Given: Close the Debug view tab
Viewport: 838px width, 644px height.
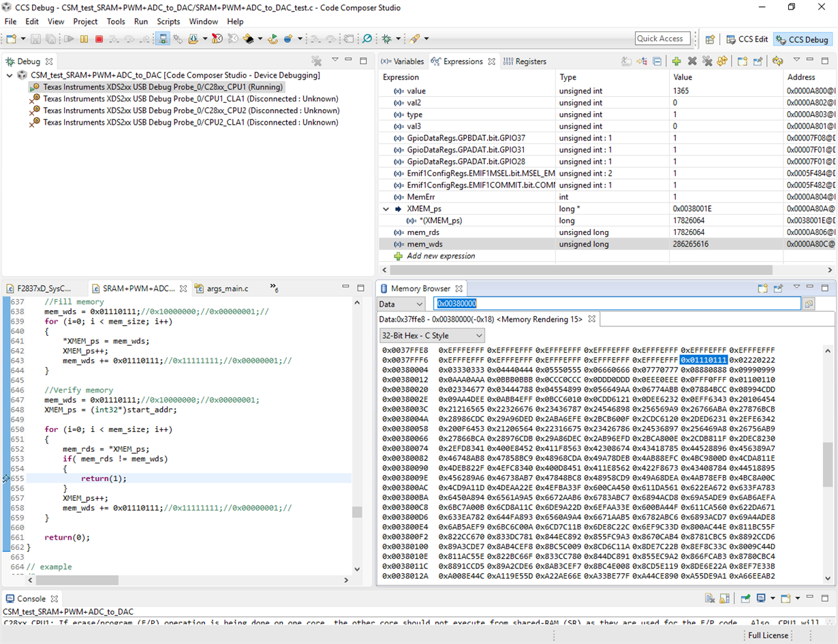Looking at the screenshot, I should (49, 61).
